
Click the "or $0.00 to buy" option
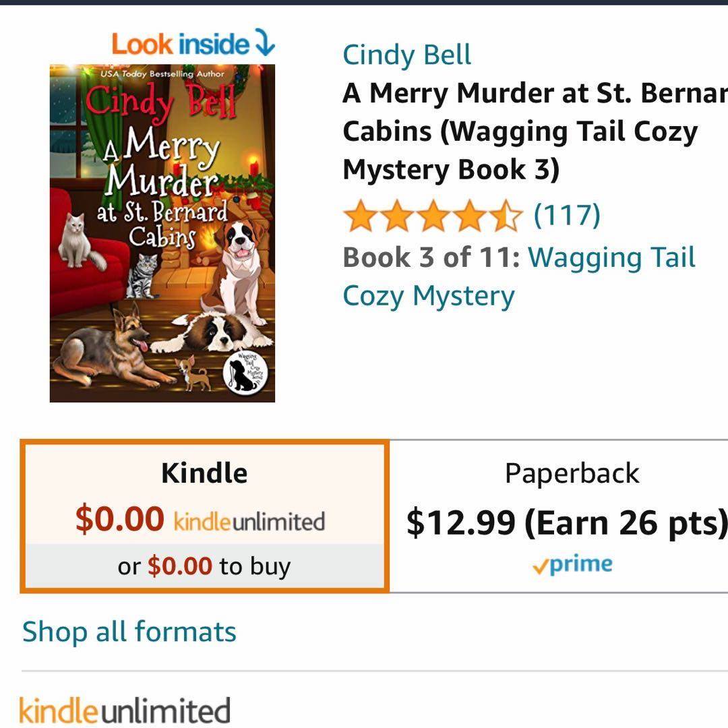click(x=204, y=566)
